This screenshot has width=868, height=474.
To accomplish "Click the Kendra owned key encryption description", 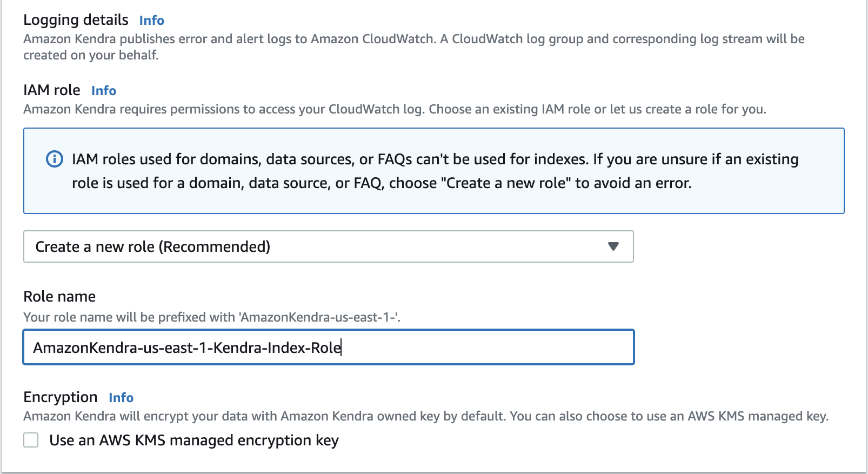I will tap(425, 416).
